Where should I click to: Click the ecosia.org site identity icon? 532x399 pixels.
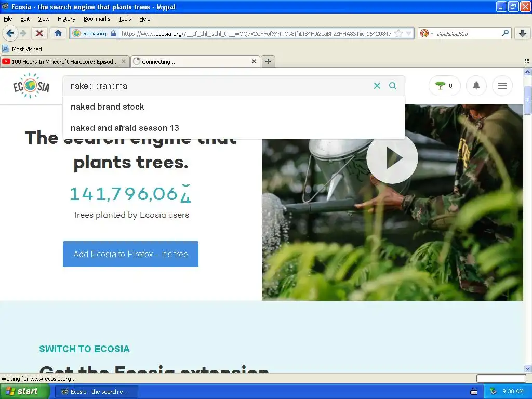pos(77,33)
